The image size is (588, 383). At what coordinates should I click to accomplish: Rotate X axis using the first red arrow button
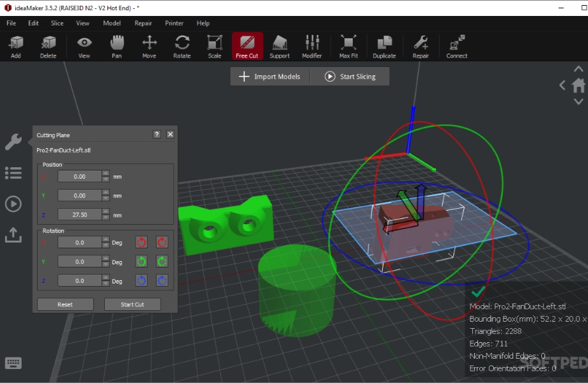pos(142,243)
